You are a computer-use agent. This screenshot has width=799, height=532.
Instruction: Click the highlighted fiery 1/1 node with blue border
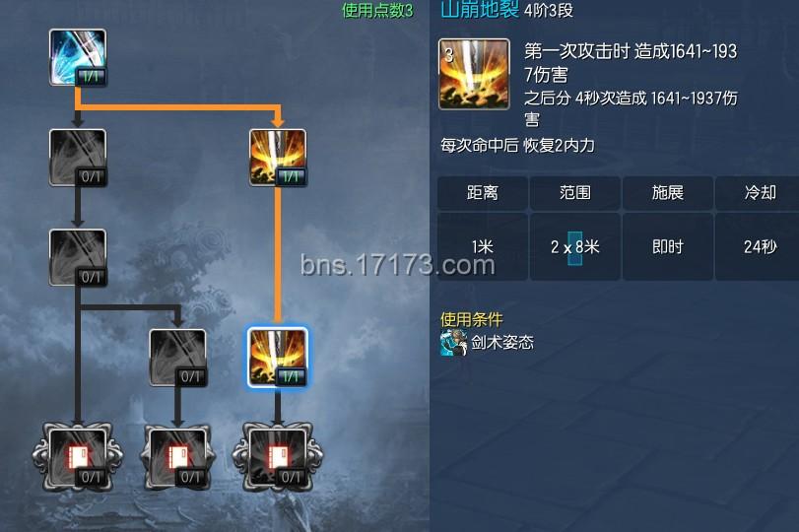(278, 358)
